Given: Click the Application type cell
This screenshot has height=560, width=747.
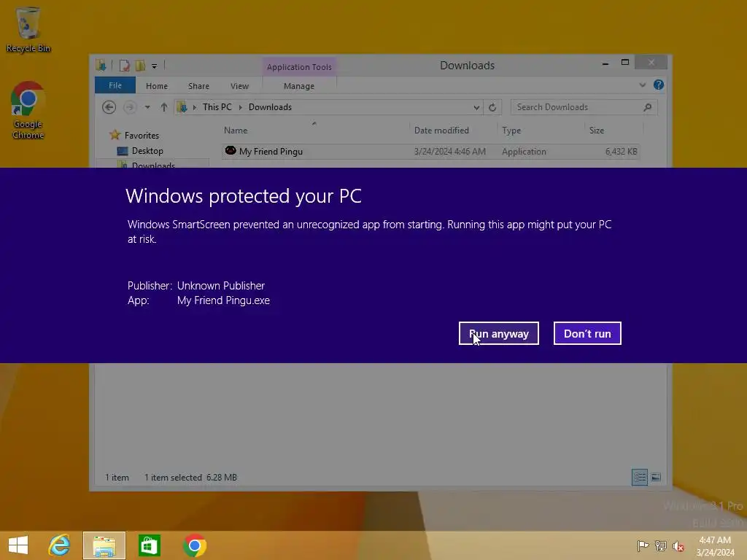Looking at the screenshot, I should (x=524, y=152).
